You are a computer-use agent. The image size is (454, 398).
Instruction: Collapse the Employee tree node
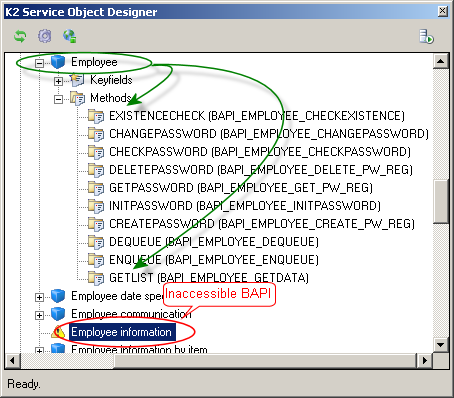coord(39,63)
